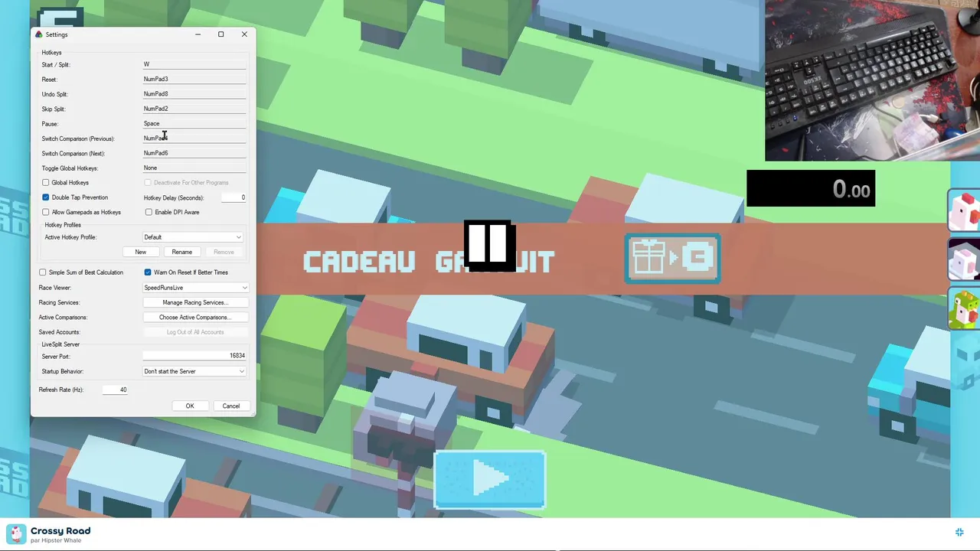Screen dimensions: 980x551
Task: Click Manage Racing Services button
Action: (x=195, y=302)
